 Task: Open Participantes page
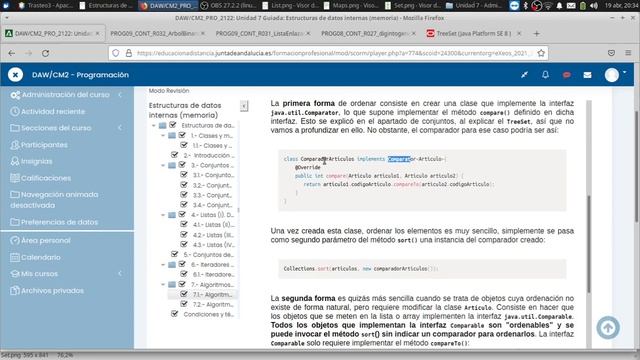coord(44,145)
